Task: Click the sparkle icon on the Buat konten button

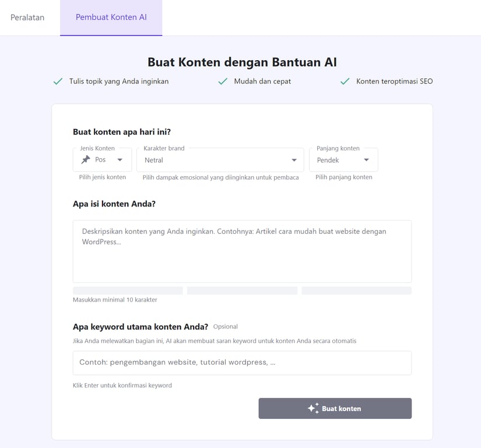Action: click(x=313, y=408)
